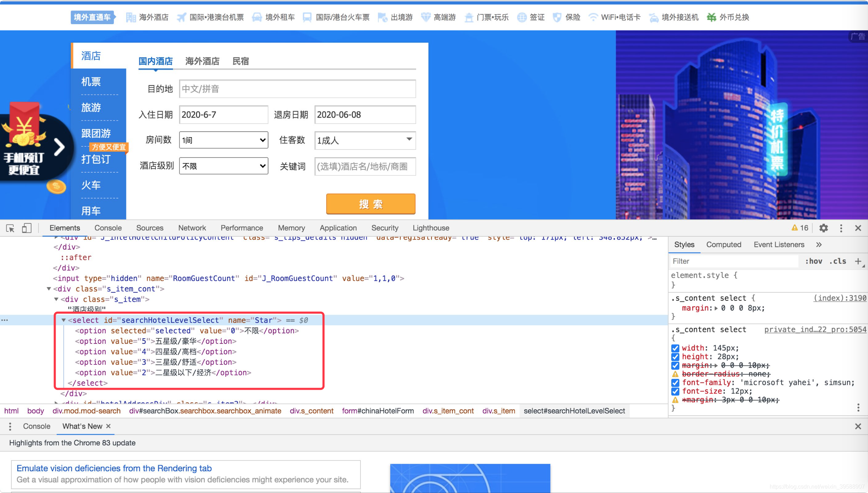The width and height of the screenshot is (868, 493).
Task: Select the inspect element cursor tool
Action: [10, 228]
